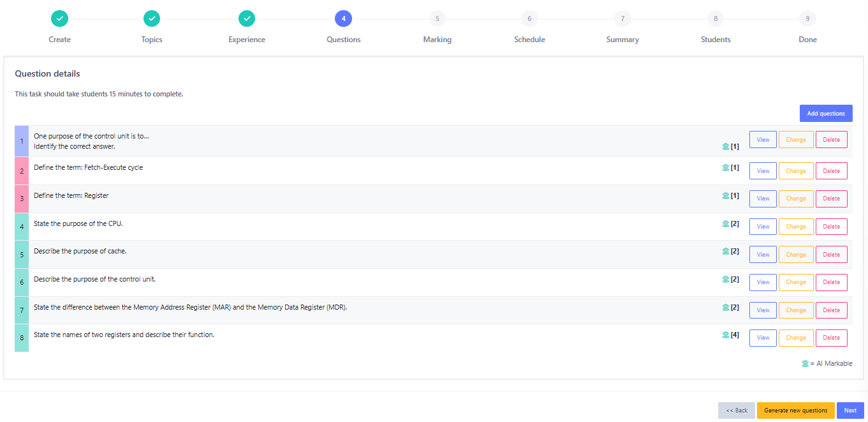Select step 8 Students

coord(716,19)
